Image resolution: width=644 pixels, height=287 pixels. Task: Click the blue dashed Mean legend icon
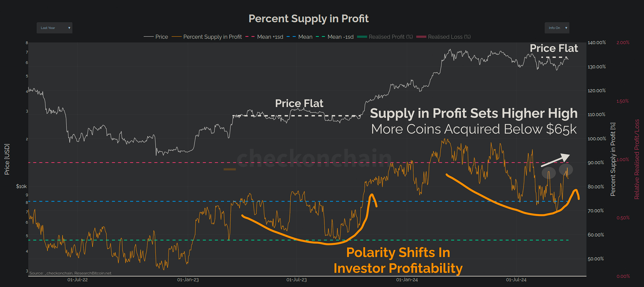tap(291, 37)
